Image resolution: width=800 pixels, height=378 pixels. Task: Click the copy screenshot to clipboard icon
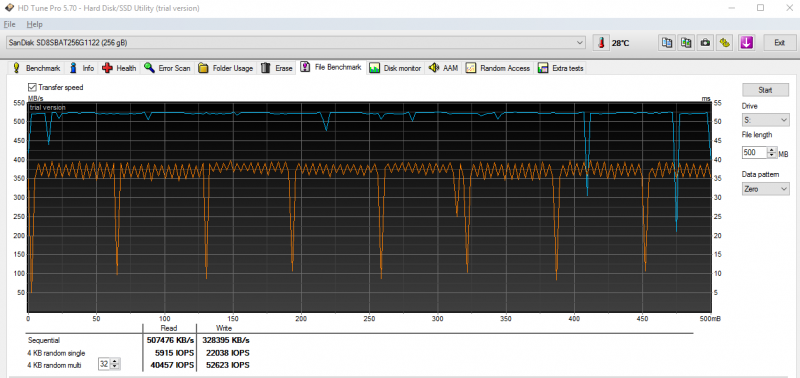coord(686,43)
